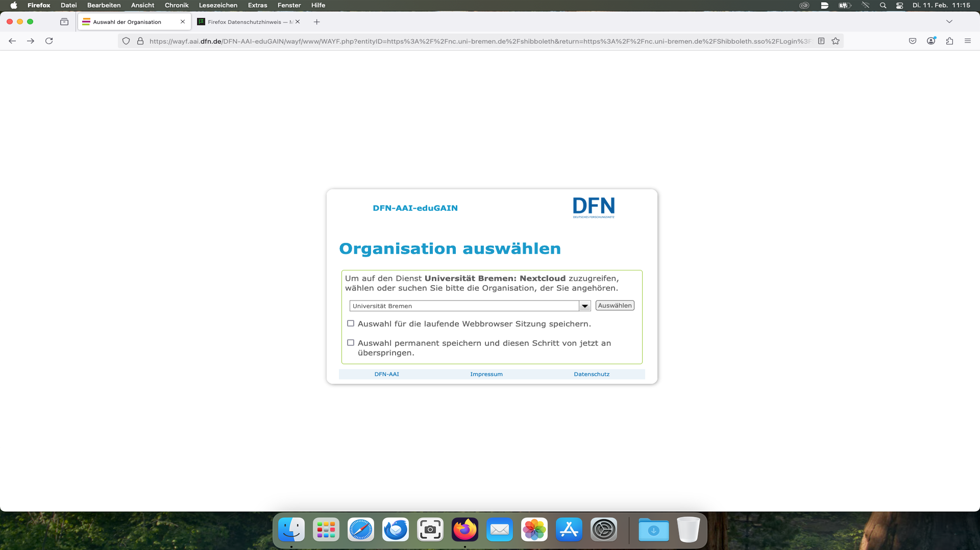This screenshot has width=980, height=550.
Task: Open the Impressum footer link
Action: [486, 374]
